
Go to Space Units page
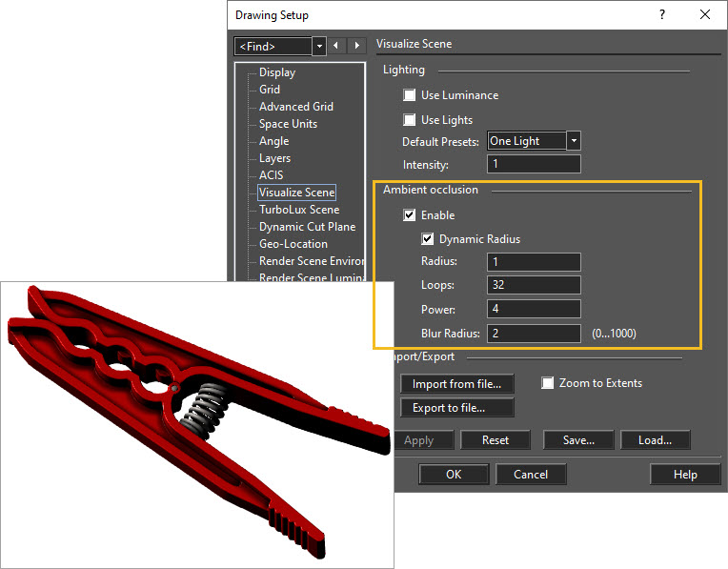(x=288, y=124)
